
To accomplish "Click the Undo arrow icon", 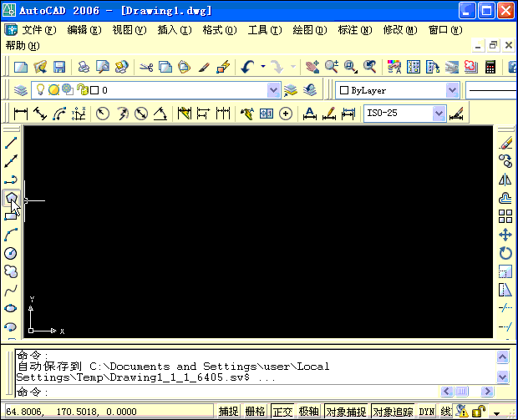I will coord(248,67).
